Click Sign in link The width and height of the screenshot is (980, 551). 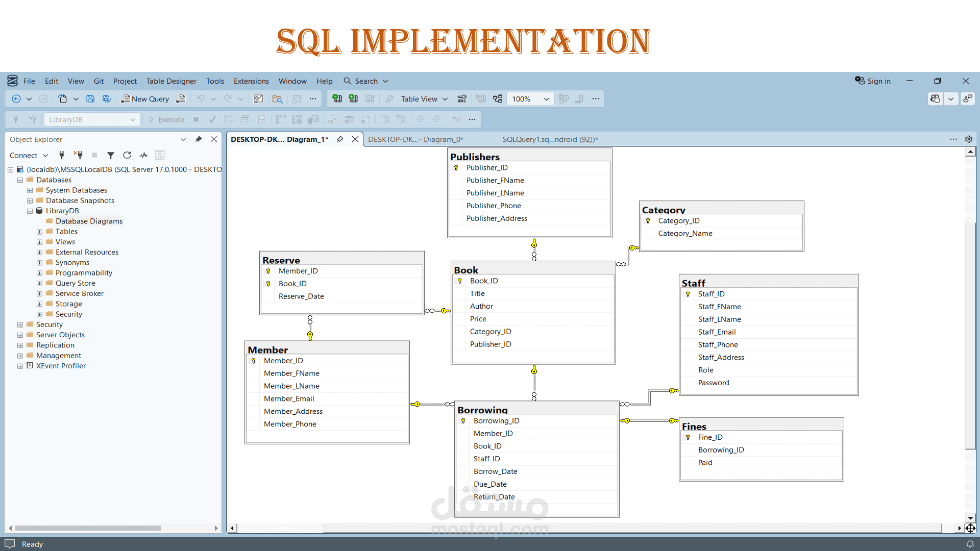click(878, 81)
